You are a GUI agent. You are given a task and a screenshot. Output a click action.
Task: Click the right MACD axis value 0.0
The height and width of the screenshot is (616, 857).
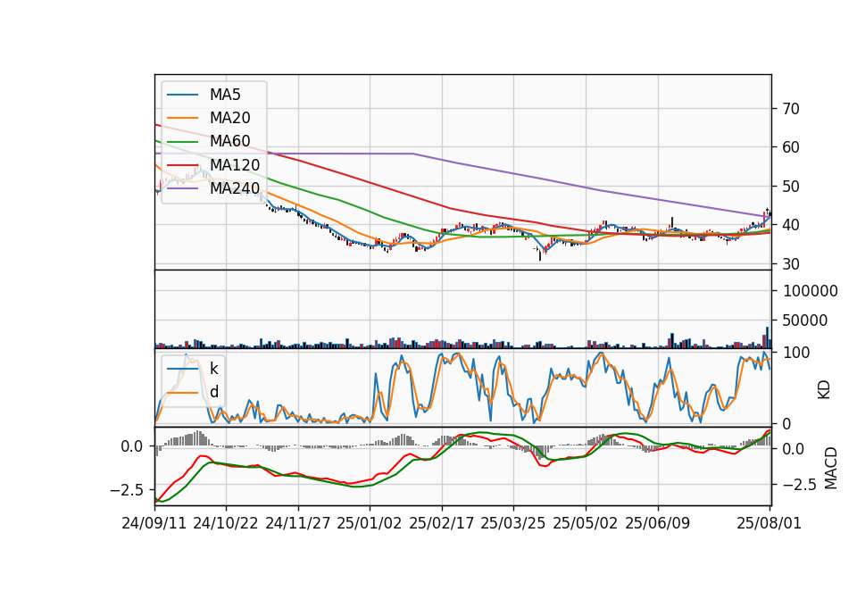[794, 449]
